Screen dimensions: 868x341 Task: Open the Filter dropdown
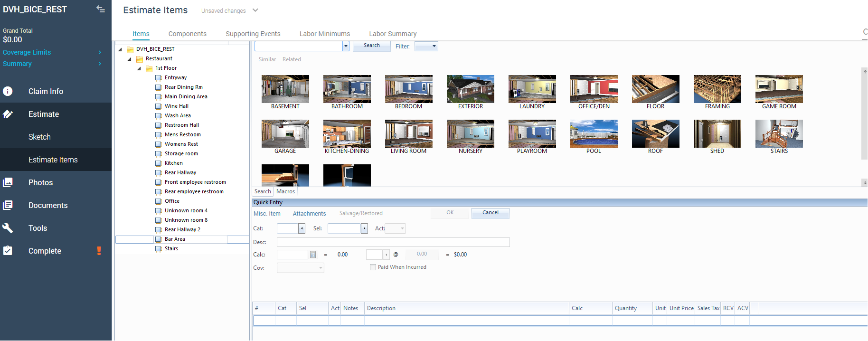click(426, 46)
